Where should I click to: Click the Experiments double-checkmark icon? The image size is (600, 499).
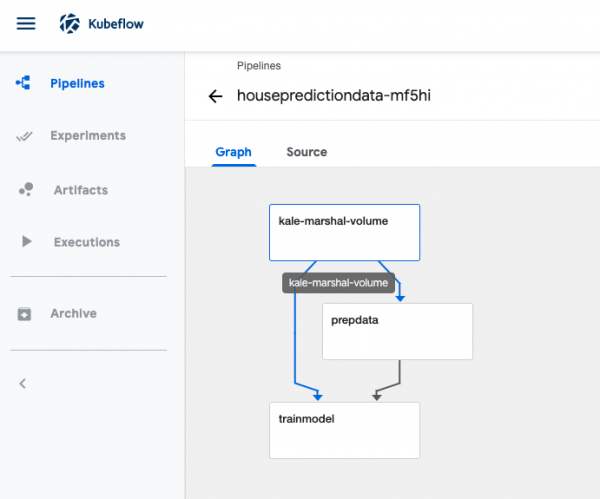click(25, 136)
